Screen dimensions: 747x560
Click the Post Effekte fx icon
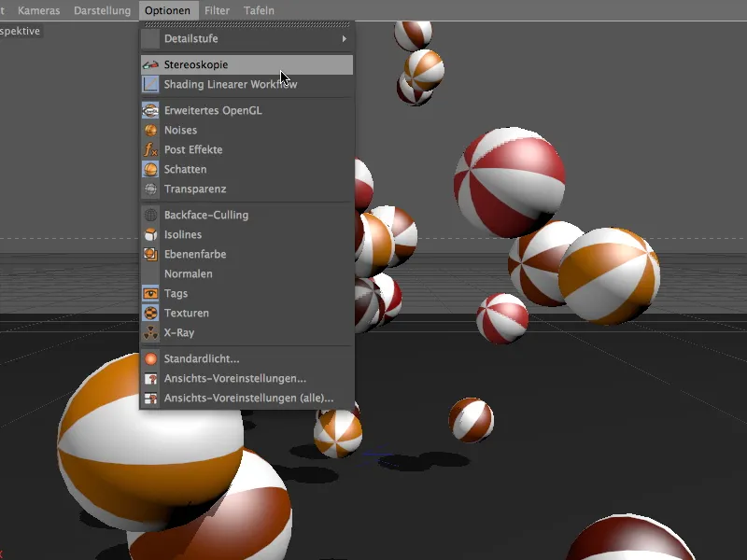click(x=150, y=149)
